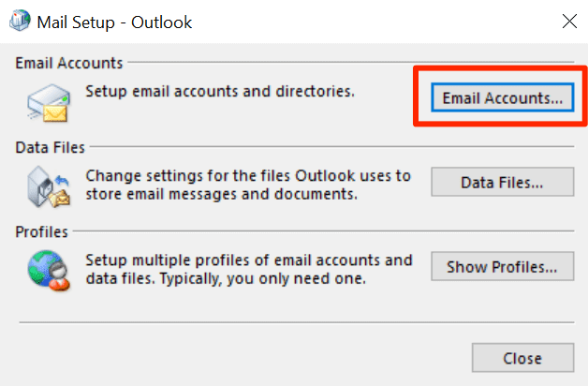Close the dialog with the title bar X

point(567,20)
